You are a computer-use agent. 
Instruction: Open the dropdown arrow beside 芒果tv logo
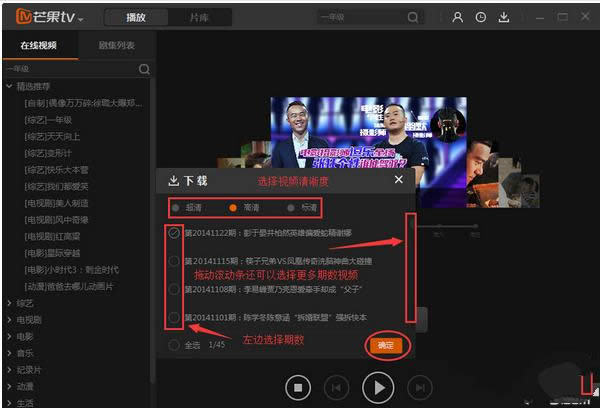point(80,19)
